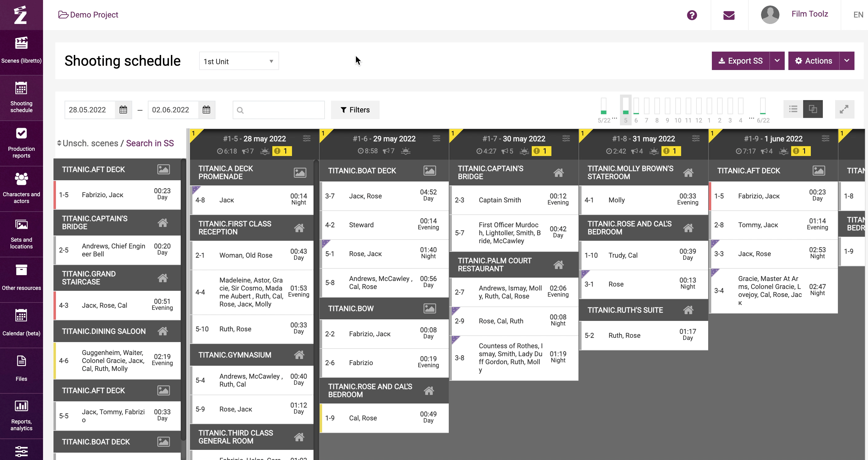
Task: Click image icon on TITANIC.BOW header
Action: pyautogui.click(x=430, y=309)
